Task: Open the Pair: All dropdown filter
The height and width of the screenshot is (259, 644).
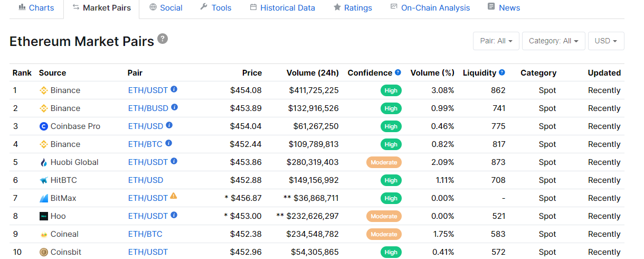Action: [x=496, y=41]
